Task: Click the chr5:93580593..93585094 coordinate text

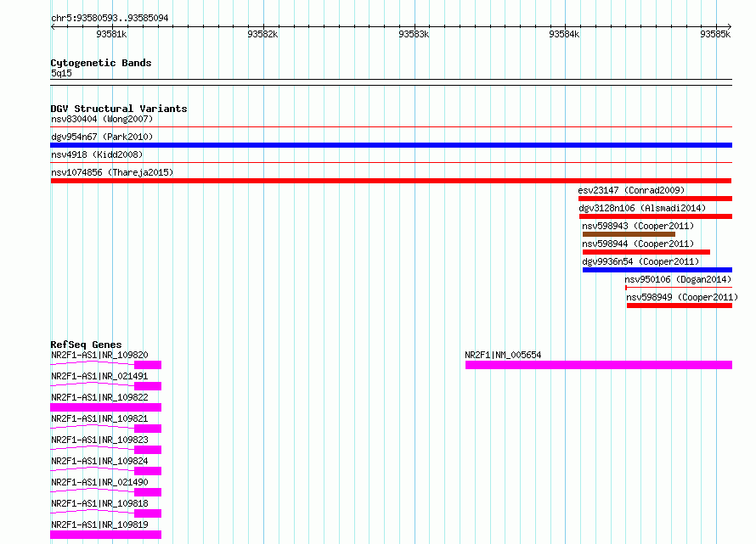Action: point(110,19)
